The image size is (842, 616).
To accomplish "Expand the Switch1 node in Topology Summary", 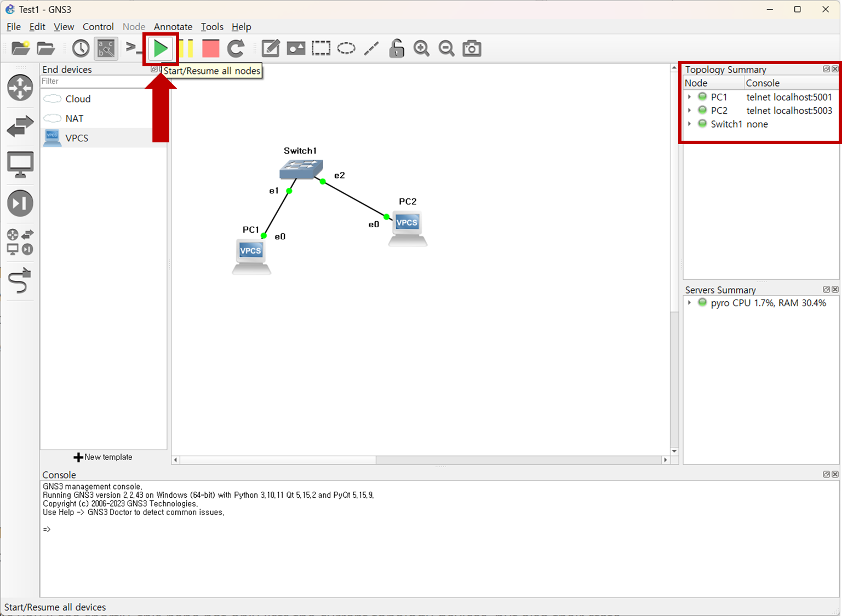I will 690,124.
